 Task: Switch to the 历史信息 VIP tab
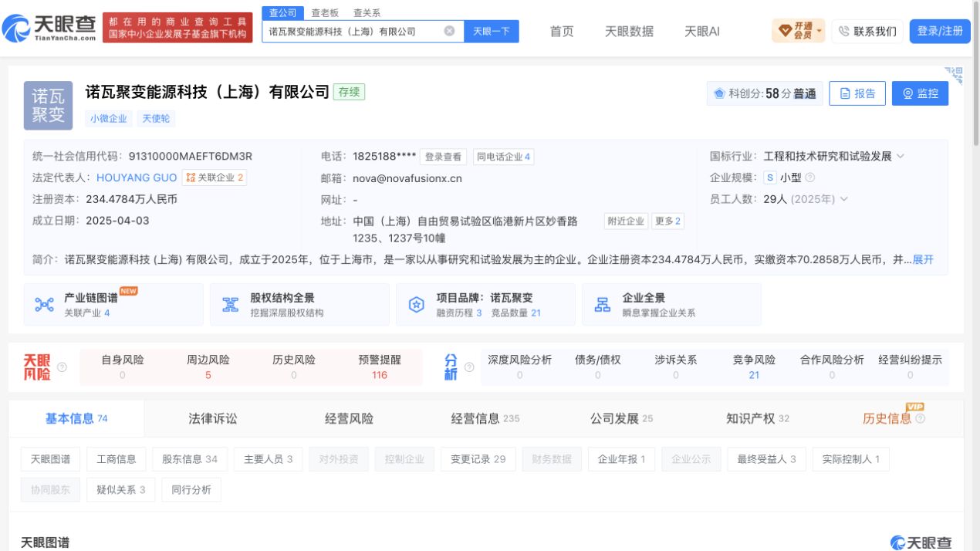[894, 418]
